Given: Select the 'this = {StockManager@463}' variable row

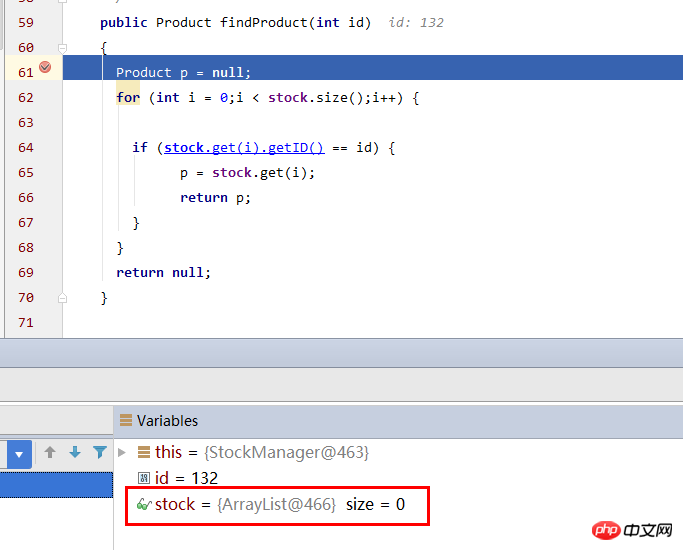Looking at the screenshot, I should pos(398,452).
